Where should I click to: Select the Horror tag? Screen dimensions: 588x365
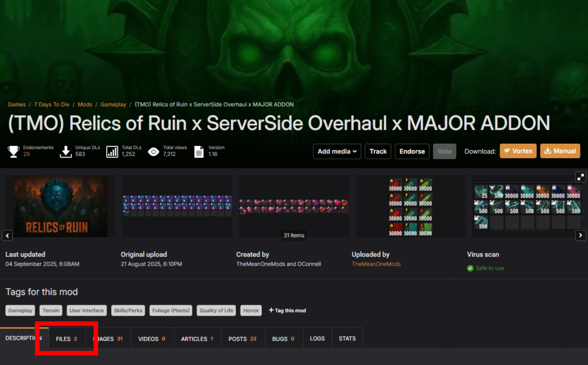pyautogui.click(x=251, y=310)
